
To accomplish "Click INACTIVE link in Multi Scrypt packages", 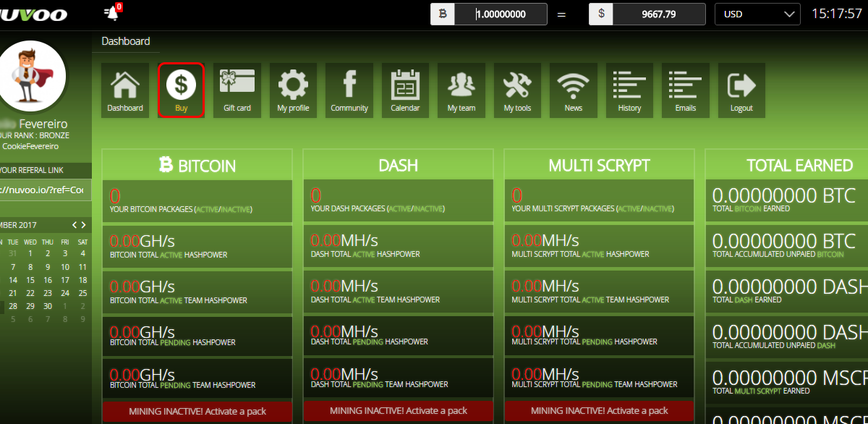I will (x=658, y=209).
